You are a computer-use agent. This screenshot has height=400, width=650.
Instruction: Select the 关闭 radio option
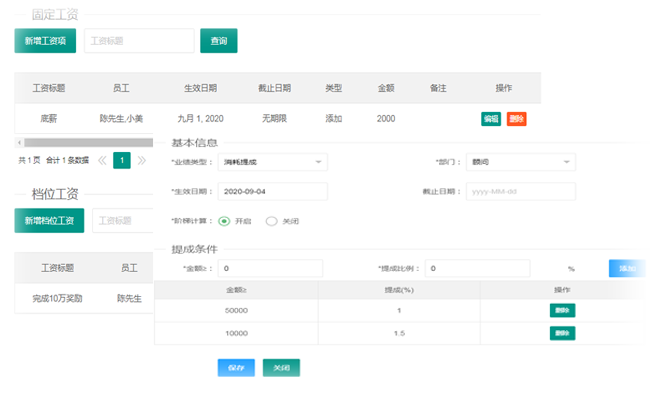[271, 221]
